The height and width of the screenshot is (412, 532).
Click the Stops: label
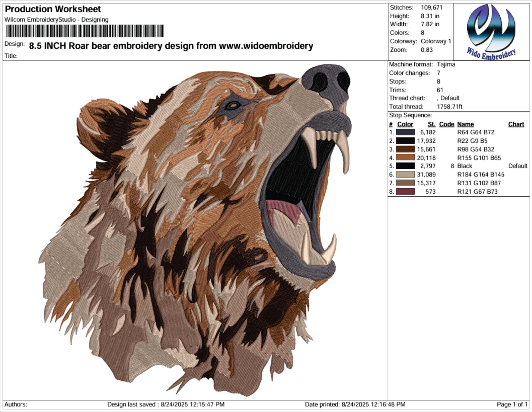pyautogui.click(x=398, y=82)
